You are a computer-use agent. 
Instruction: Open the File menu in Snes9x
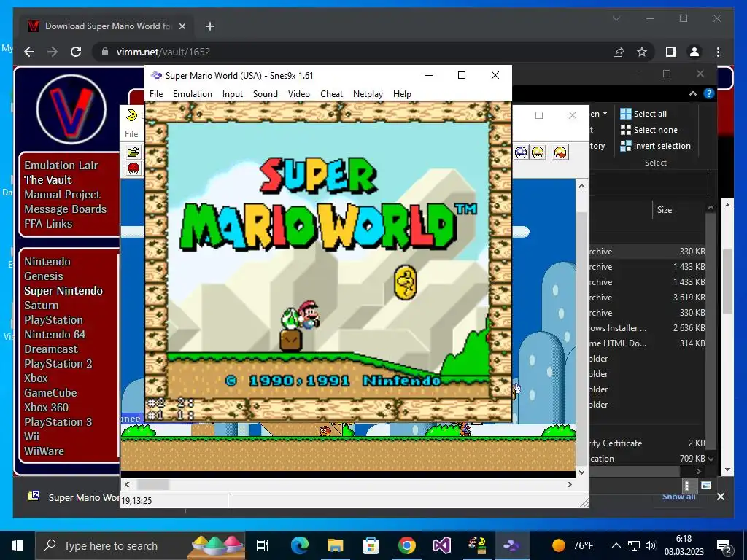click(x=156, y=94)
